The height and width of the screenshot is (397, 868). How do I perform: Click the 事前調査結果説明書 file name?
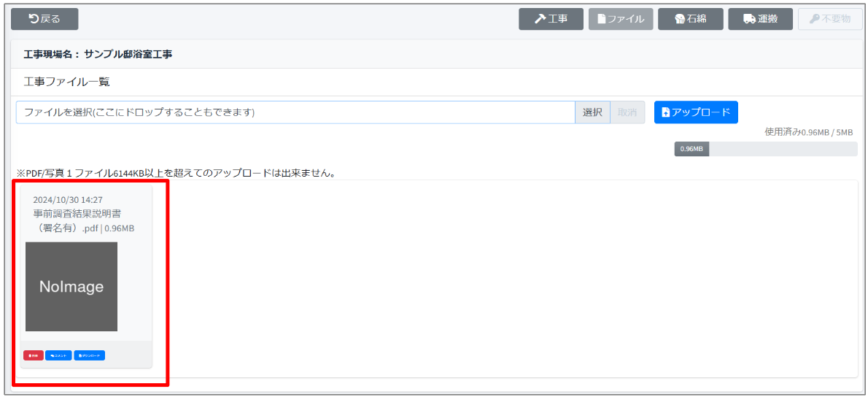[77, 214]
